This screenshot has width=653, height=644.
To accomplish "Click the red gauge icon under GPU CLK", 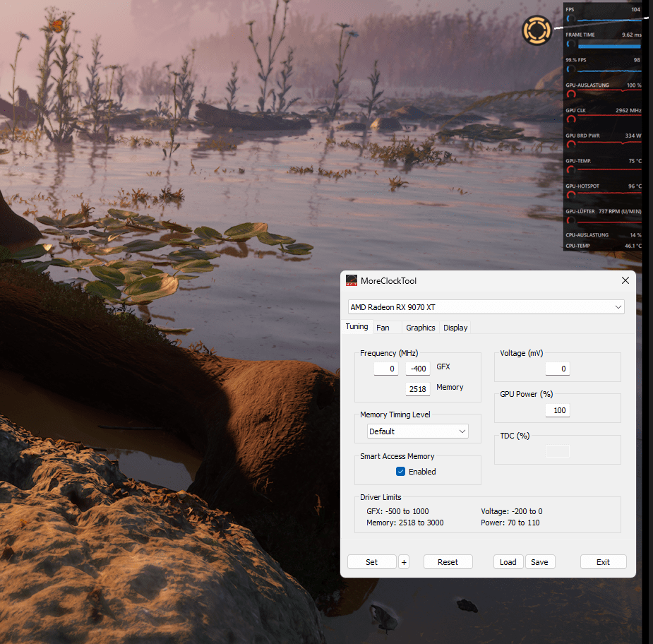I will pos(571,119).
